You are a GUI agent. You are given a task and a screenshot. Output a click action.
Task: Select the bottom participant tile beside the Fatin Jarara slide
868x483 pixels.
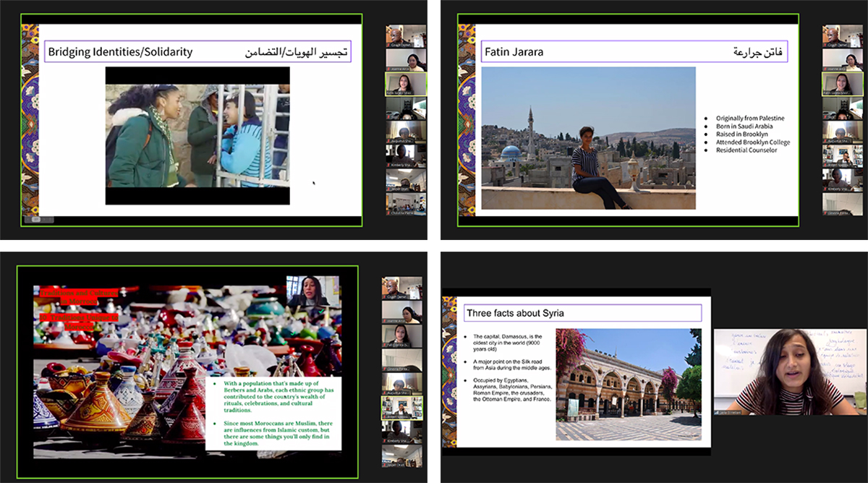(x=842, y=204)
